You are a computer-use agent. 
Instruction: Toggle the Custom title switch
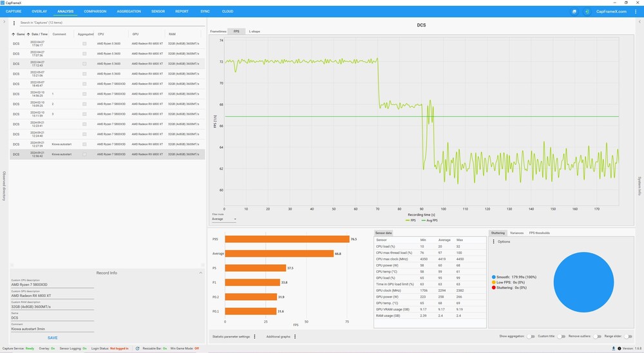(x=561, y=336)
